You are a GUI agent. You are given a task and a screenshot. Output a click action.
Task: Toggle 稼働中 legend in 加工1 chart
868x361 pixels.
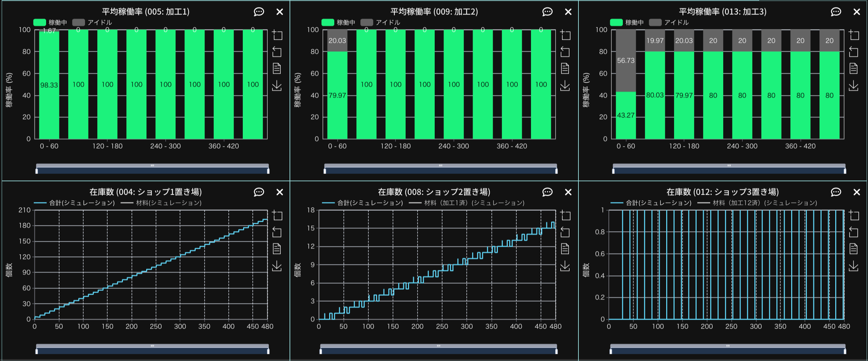coord(50,23)
